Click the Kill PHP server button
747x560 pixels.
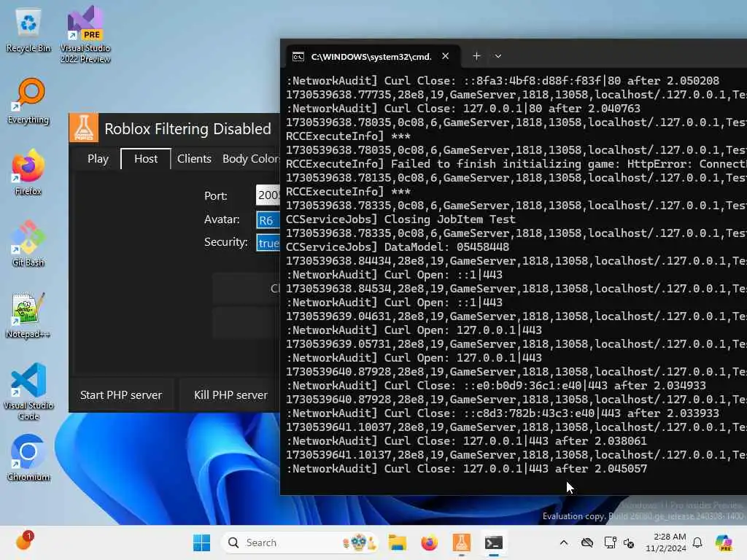pos(231,394)
